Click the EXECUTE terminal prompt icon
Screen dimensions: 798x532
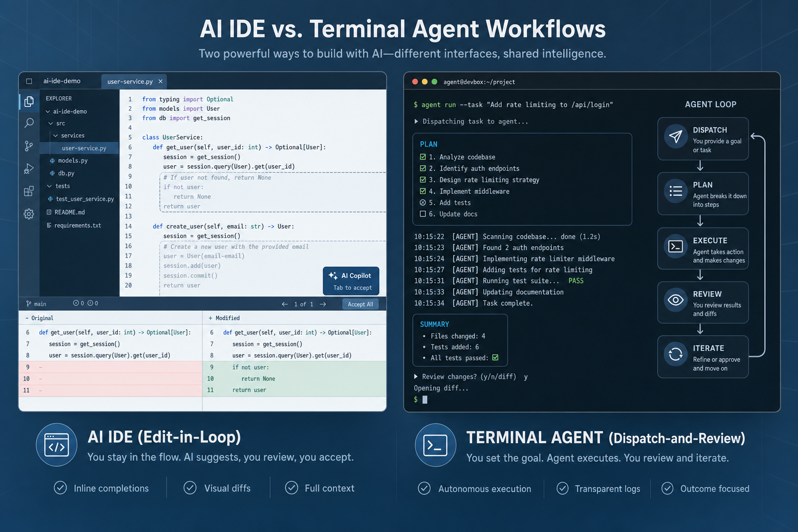click(x=675, y=246)
